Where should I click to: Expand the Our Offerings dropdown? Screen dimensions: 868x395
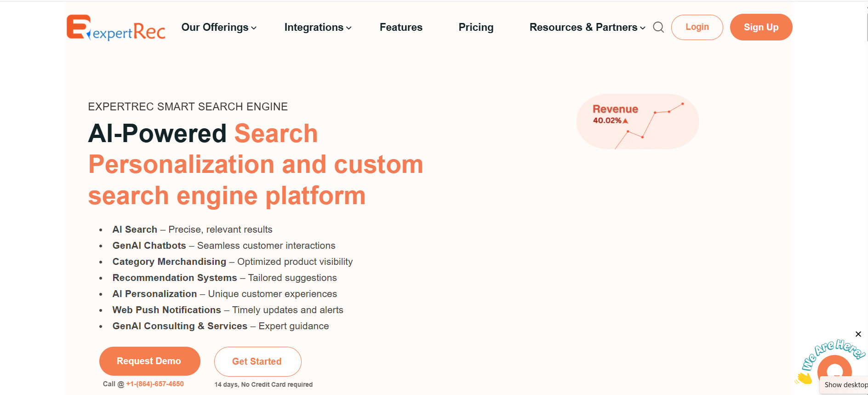219,28
